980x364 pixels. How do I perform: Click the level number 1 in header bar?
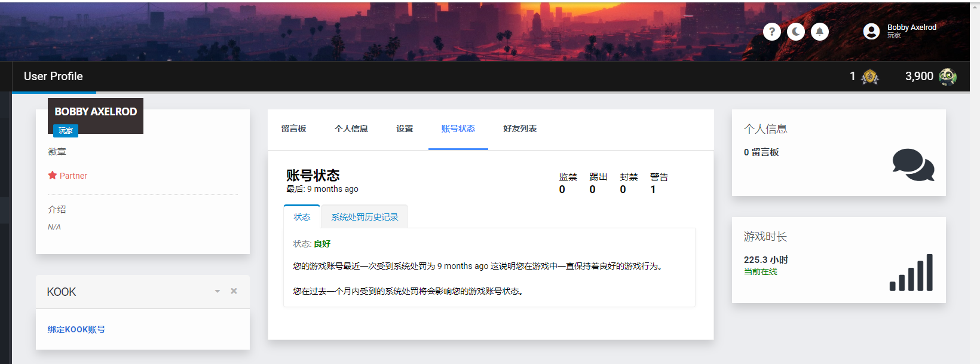pyautogui.click(x=853, y=77)
